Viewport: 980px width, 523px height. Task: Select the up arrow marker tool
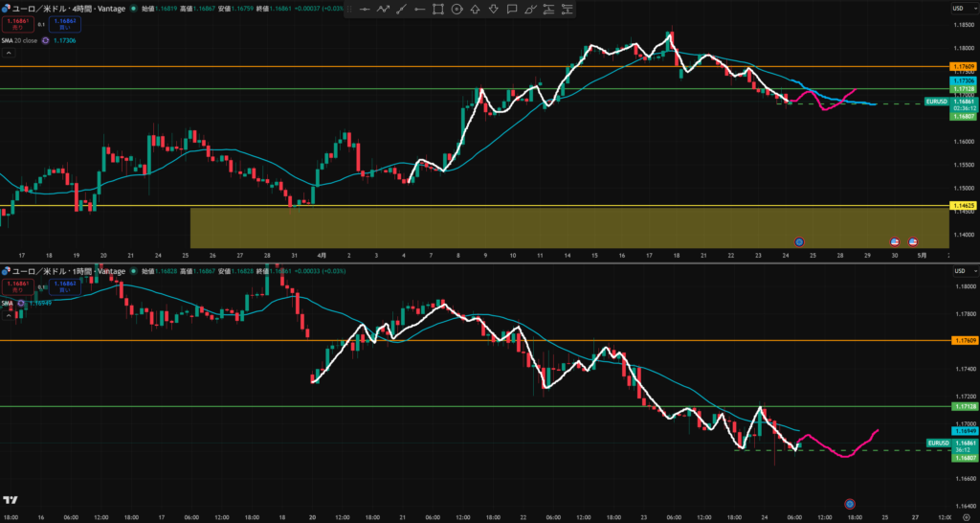point(475,10)
